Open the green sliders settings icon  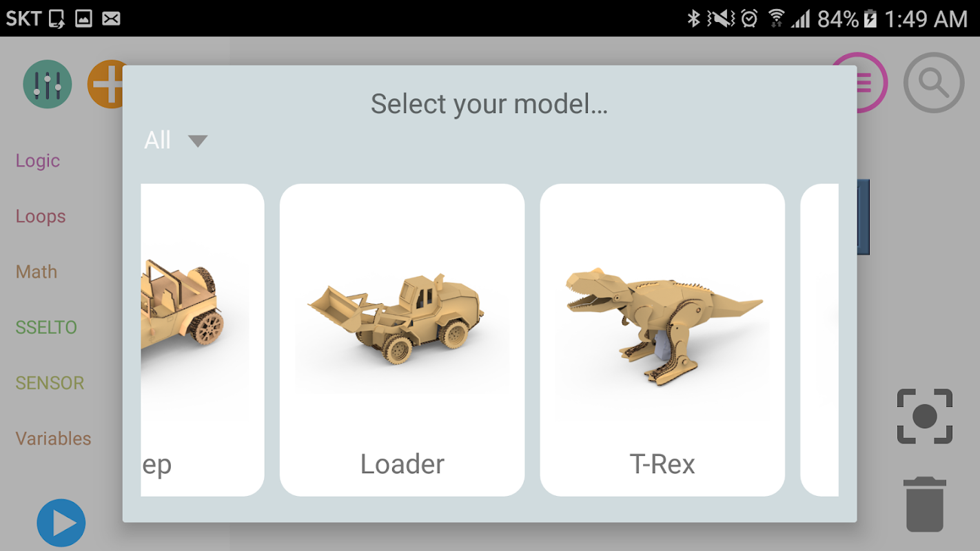click(48, 84)
